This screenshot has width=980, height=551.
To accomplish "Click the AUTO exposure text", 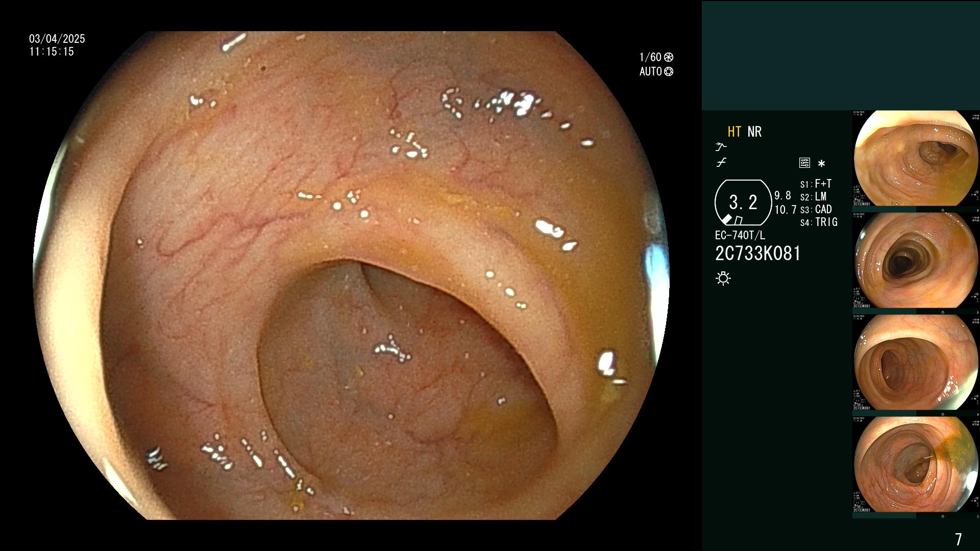I will pyautogui.click(x=651, y=71).
